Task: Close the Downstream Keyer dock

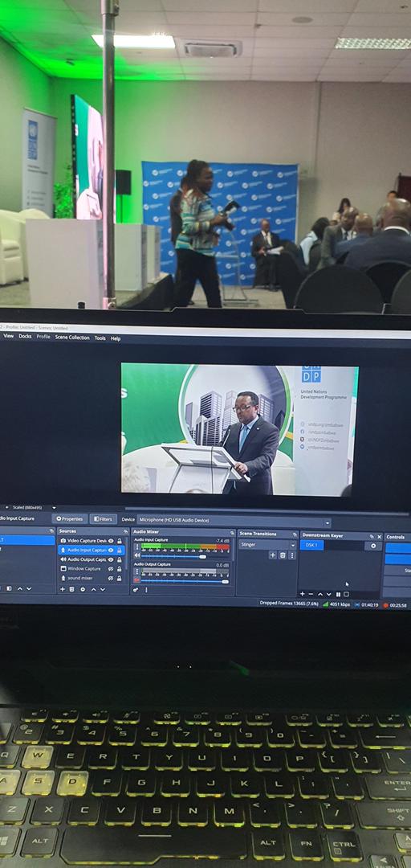Action: [380, 536]
